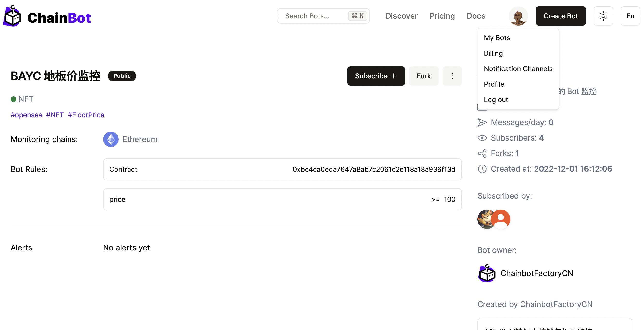Open the En language selector

click(x=630, y=16)
